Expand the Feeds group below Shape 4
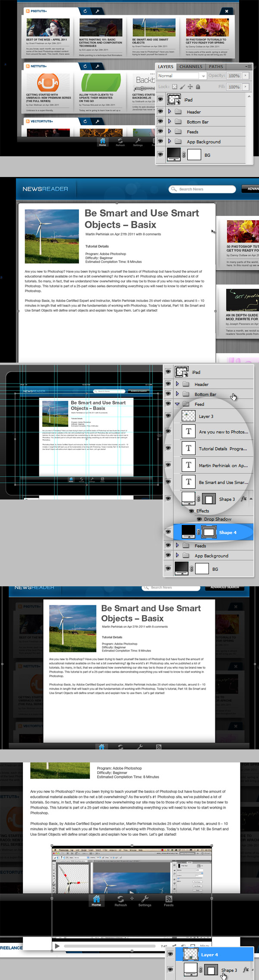 click(x=177, y=545)
